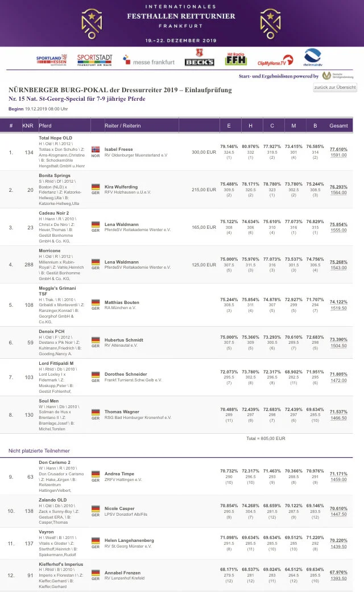Click horse name 'Soul Men'
This screenshot has height=596, width=364.
[49, 401]
